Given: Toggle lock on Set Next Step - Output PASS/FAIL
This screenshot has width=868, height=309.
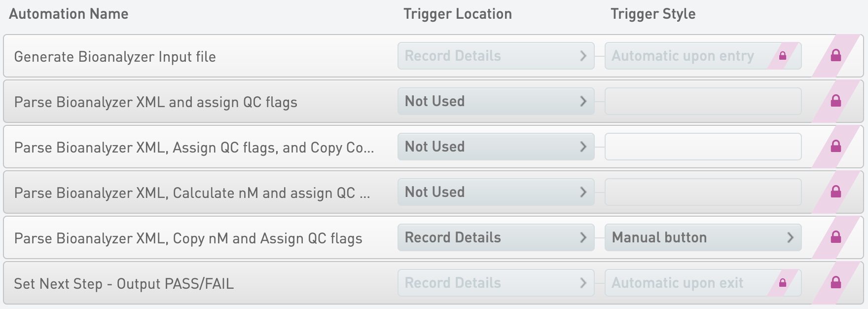Looking at the screenshot, I should 835,282.
